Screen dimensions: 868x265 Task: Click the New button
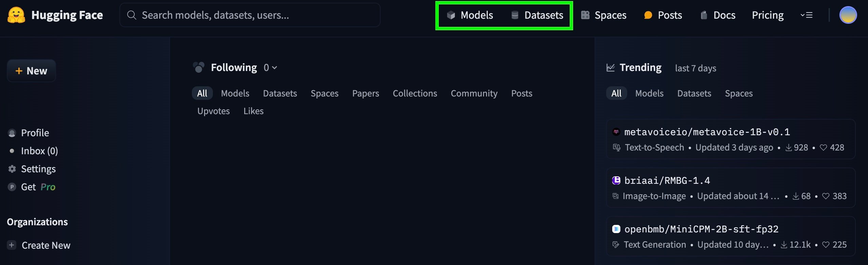pos(31,71)
